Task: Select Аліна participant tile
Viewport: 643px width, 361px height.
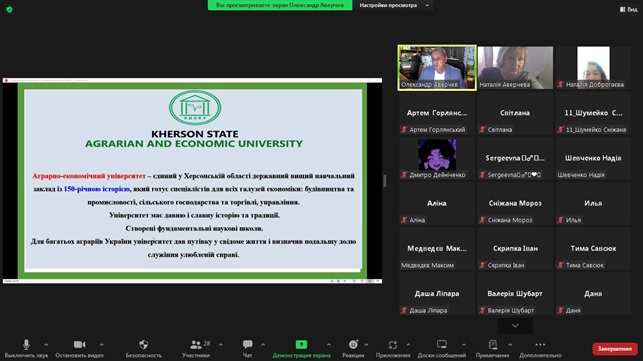Action: click(x=437, y=203)
